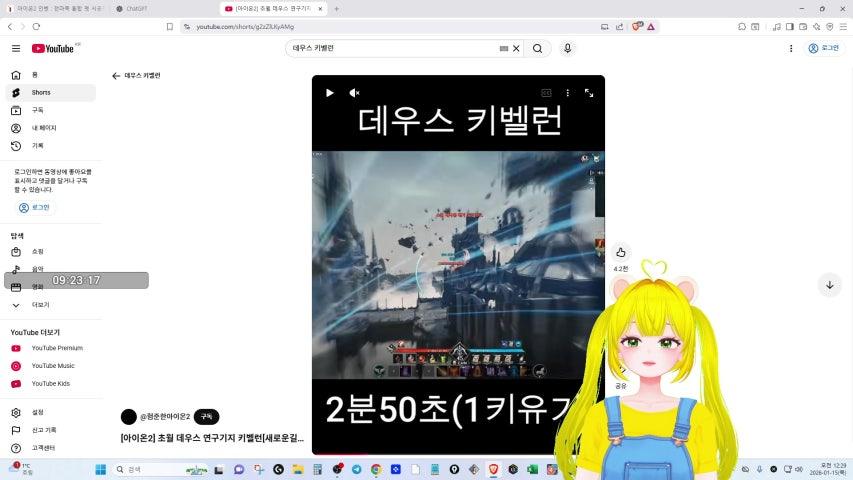Select Shorts in the sidebar
The width and height of the screenshot is (853, 480).
click(x=51, y=93)
